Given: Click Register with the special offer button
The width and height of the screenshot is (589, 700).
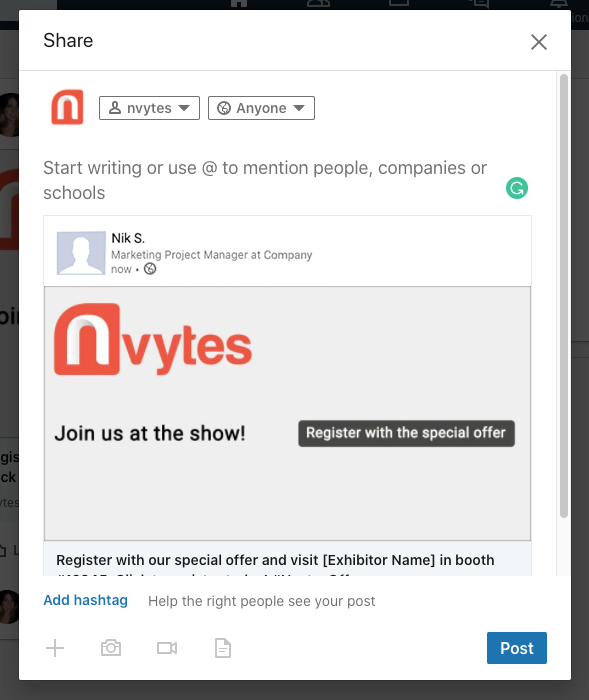Looking at the screenshot, I should coord(406,433).
